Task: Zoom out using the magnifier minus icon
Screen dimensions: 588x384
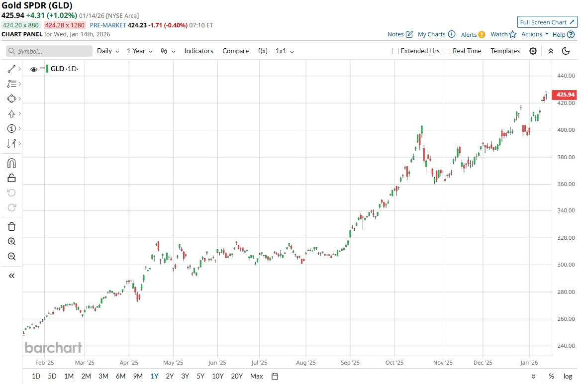Action: (12, 257)
